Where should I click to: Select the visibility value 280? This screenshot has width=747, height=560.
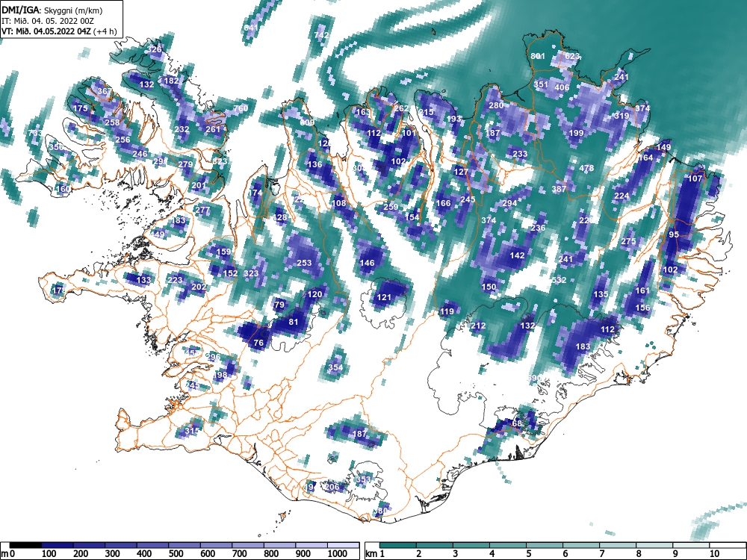[x=496, y=105]
